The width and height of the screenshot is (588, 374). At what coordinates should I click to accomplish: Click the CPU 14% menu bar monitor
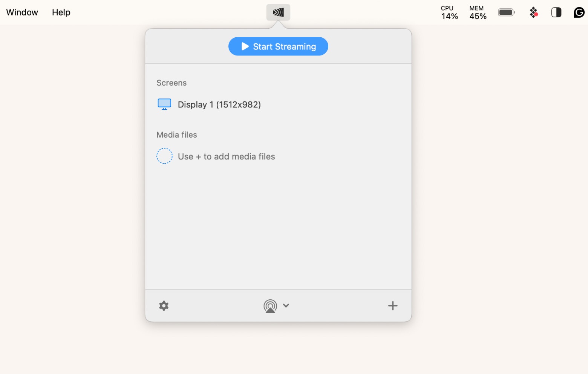tap(449, 12)
